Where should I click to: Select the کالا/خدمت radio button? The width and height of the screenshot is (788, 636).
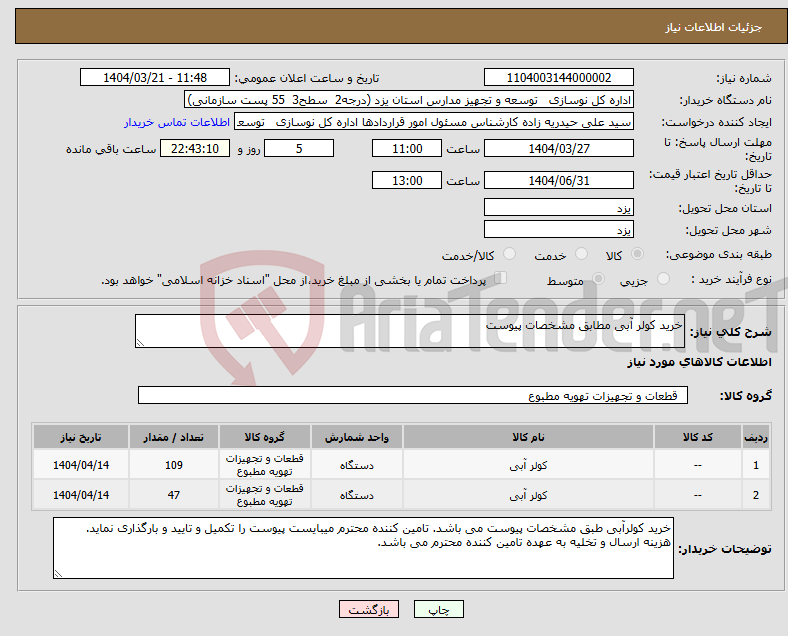coord(509,254)
